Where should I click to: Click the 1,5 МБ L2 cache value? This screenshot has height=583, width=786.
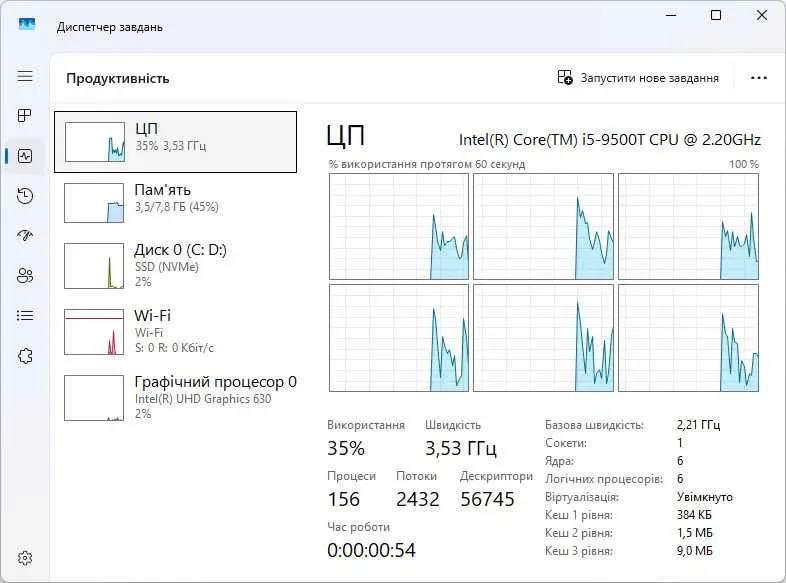(x=695, y=533)
